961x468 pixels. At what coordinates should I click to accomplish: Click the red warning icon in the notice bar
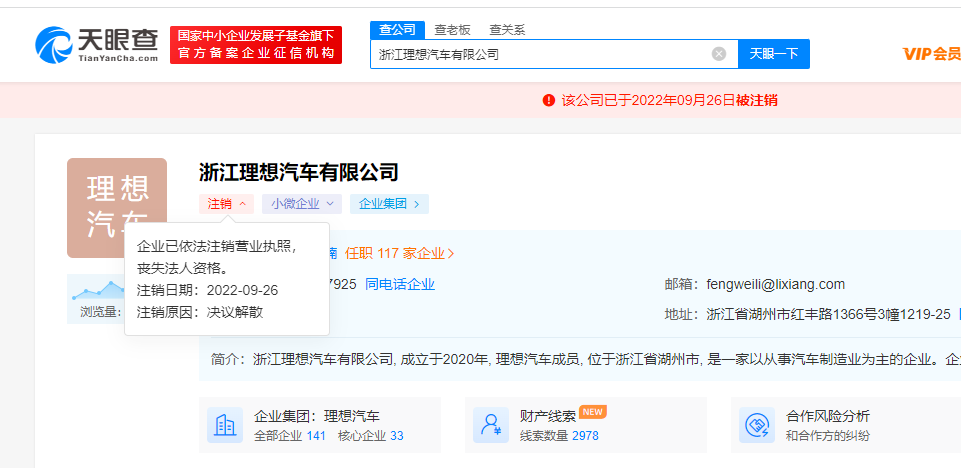pyautogui.click(x=549, y=100)
